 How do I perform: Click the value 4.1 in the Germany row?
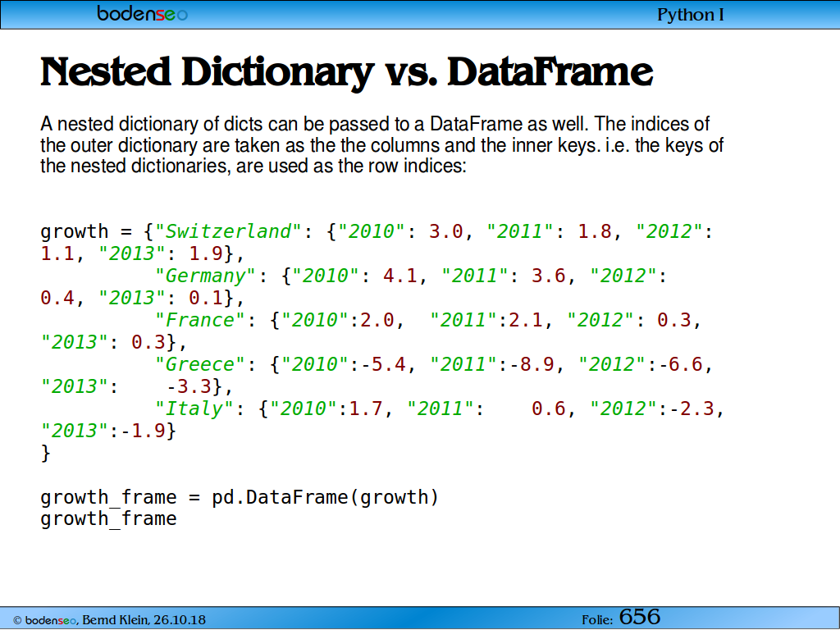click(x=399, y=276)
